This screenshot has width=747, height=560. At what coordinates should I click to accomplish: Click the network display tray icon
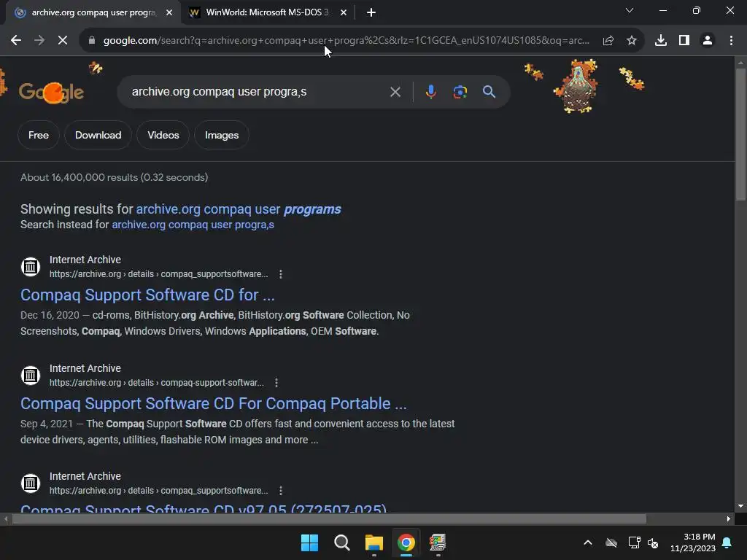click(x=634, y=542)
